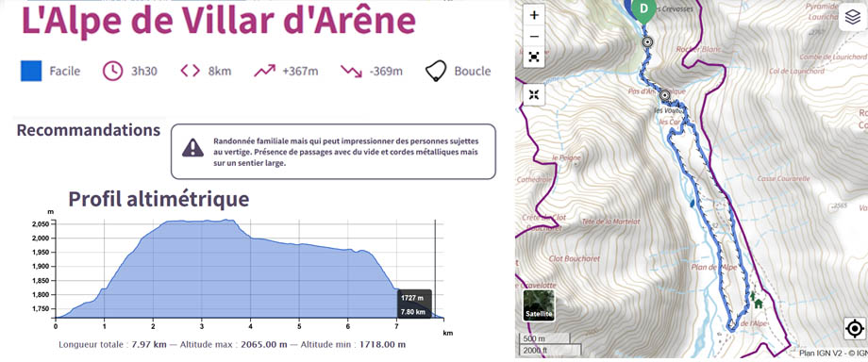Open the map layers selector
868x362 pixels.
coord(853,18)
